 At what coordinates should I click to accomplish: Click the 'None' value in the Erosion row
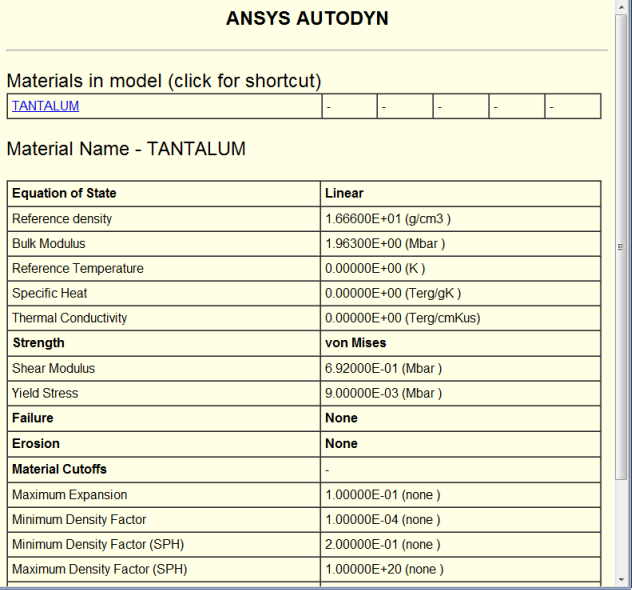point(341,444)
